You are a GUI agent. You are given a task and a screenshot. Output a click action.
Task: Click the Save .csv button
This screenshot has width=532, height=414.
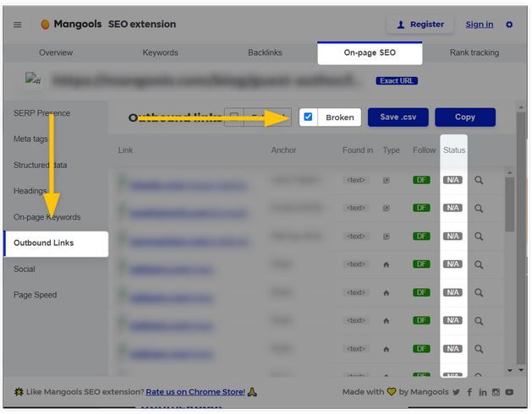point(398,117)
